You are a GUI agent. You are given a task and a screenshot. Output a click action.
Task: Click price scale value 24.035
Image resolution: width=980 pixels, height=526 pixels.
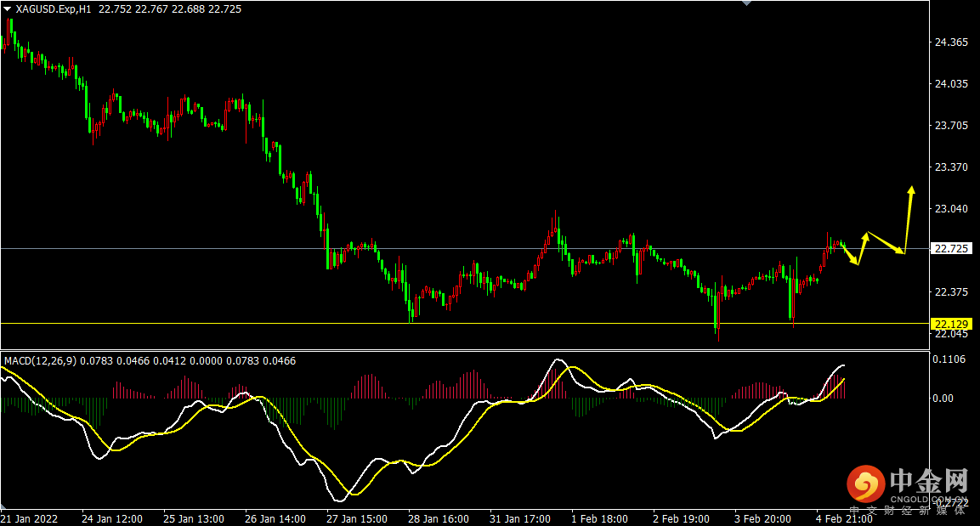[x=951, y=84]
